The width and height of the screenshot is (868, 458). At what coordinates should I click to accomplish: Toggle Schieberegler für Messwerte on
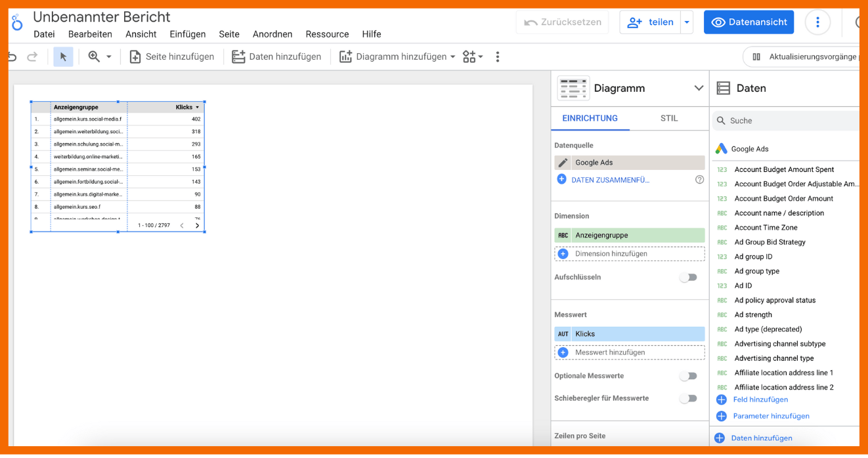[x=687, y=398]
